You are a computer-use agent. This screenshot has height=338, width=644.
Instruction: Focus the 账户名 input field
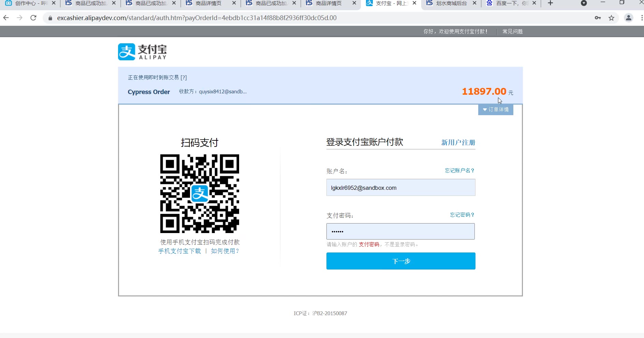pos(401,188)
